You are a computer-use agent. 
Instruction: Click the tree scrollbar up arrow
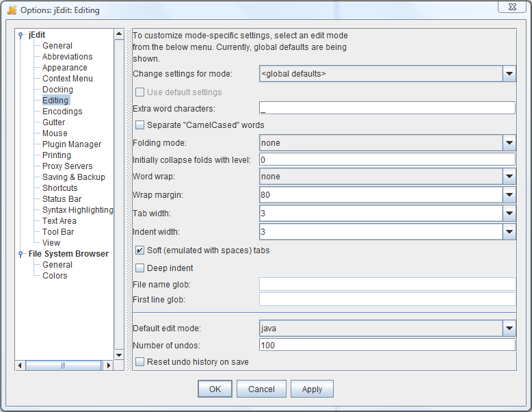(x=119, y=34)
